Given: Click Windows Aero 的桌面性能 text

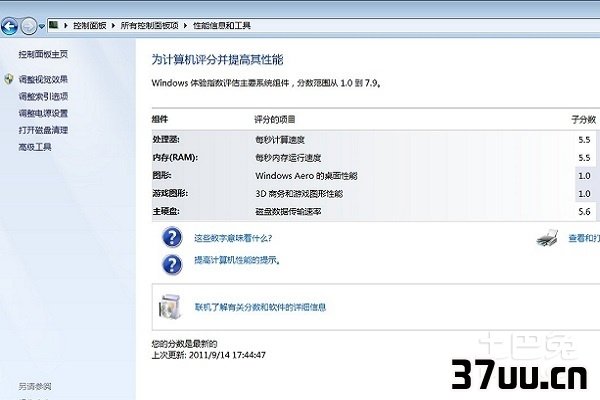Looking at the screenshot, I should 306,176.
